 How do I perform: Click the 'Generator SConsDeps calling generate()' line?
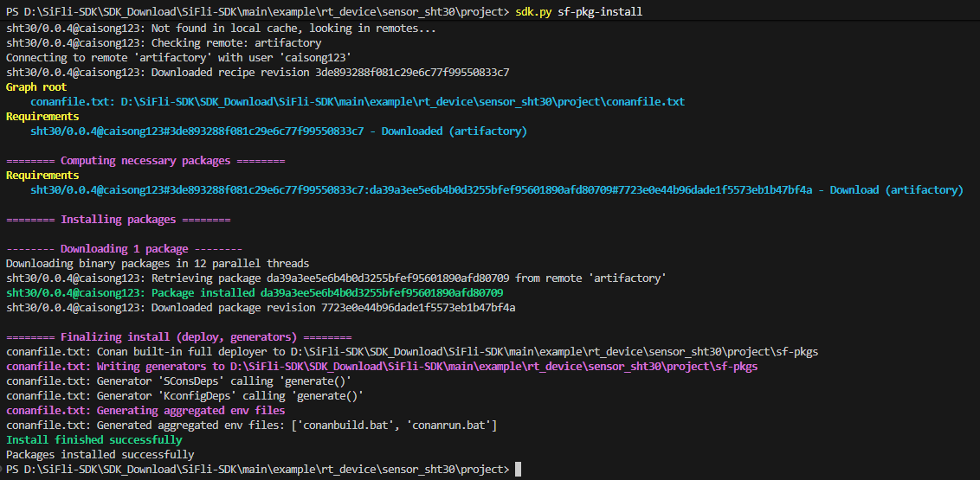184,381
